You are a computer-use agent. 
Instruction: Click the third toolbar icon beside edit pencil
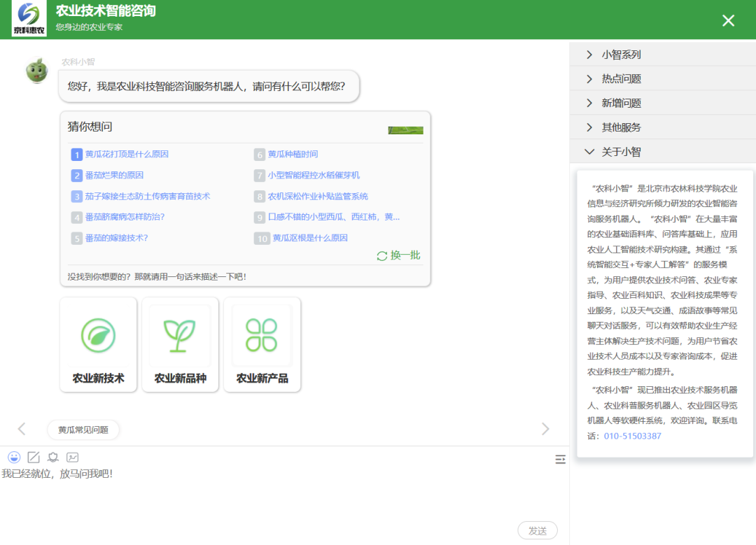coord(52,458)
